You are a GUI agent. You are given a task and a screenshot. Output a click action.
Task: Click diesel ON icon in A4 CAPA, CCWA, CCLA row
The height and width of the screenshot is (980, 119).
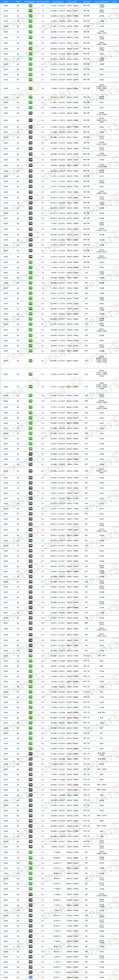(31, 229)
